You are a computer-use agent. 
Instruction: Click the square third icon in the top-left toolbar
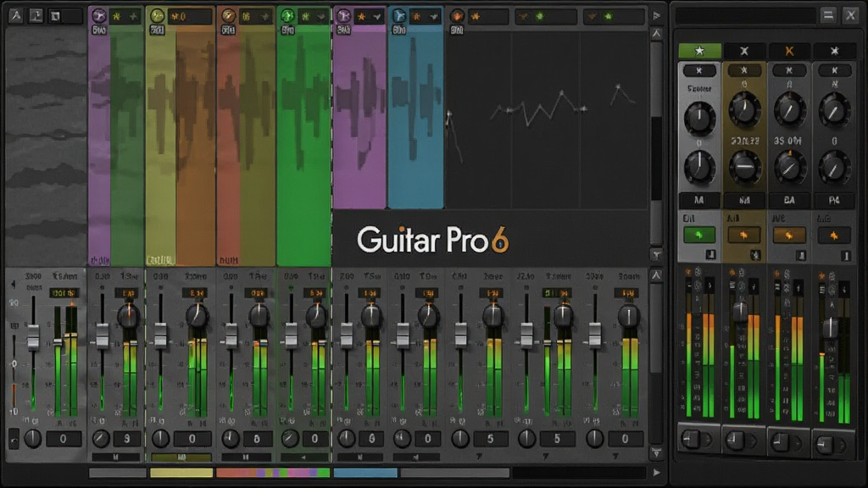[x=55, y=15]
